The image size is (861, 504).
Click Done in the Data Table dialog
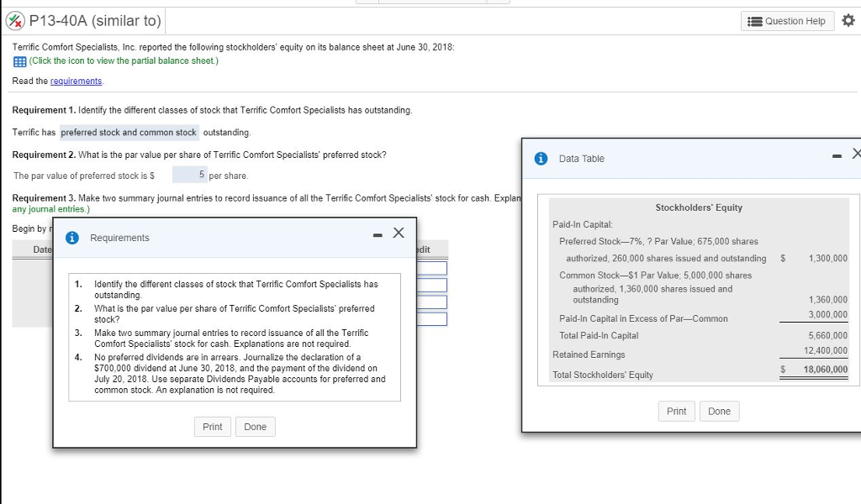pyautogui.click(x=720, y=412)
